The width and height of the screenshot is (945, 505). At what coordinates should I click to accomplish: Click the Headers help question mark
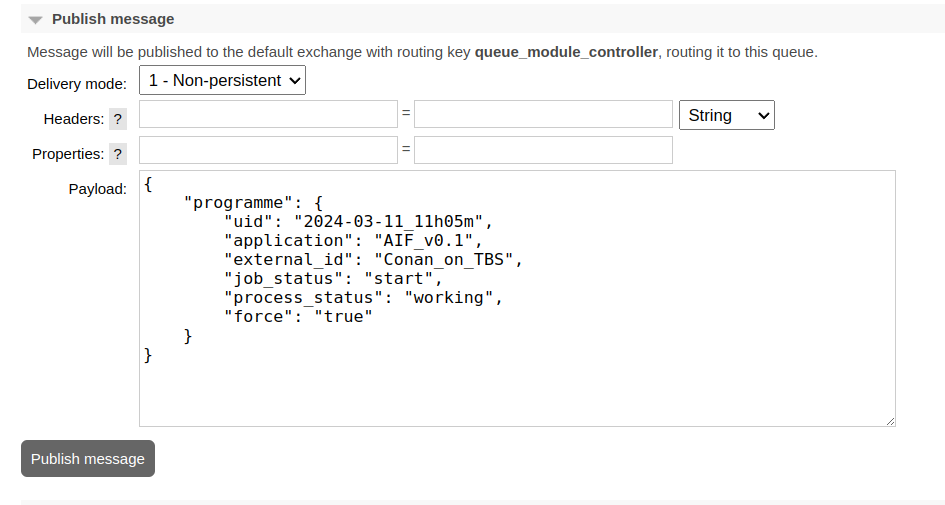click(118, 119)
